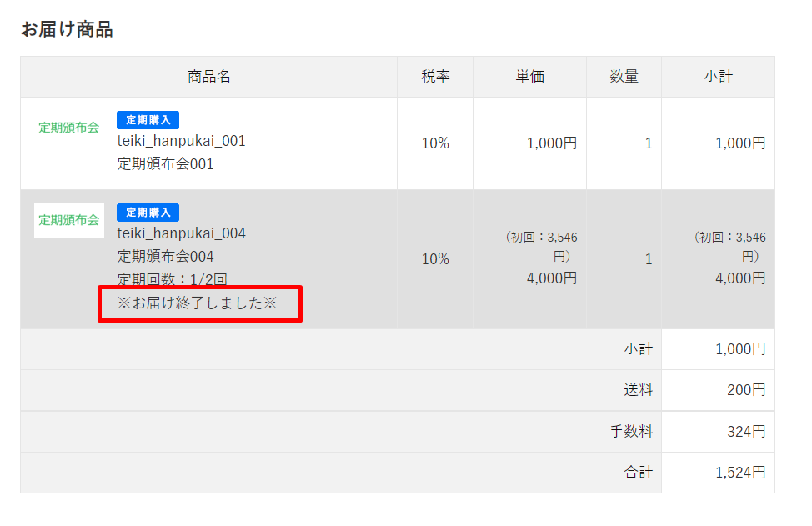Click the 合計 total 1,524円
Image resolution: width=812 pixels, height=526 pixels.
[739, 473]
